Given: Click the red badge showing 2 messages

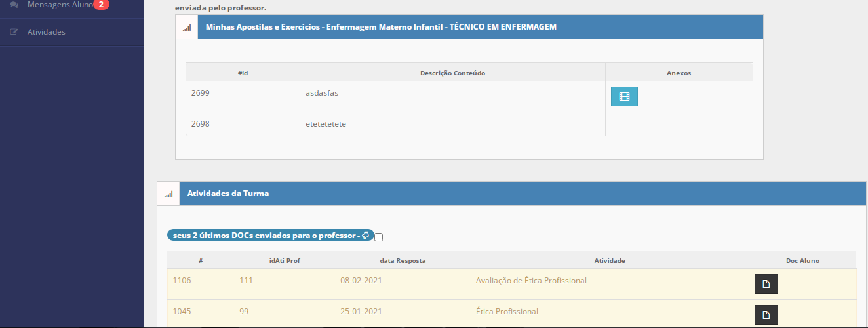Looking at the screenshot, I should click(101, 5).
